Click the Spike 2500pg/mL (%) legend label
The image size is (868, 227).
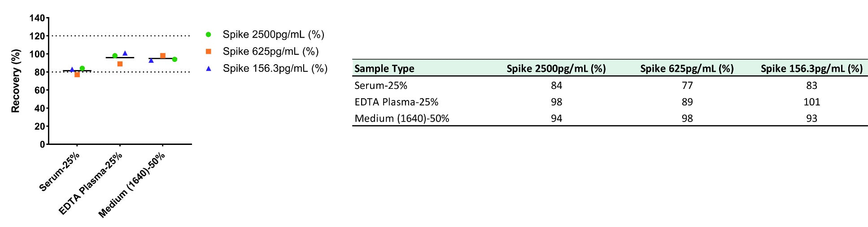(x=274, y=35)
